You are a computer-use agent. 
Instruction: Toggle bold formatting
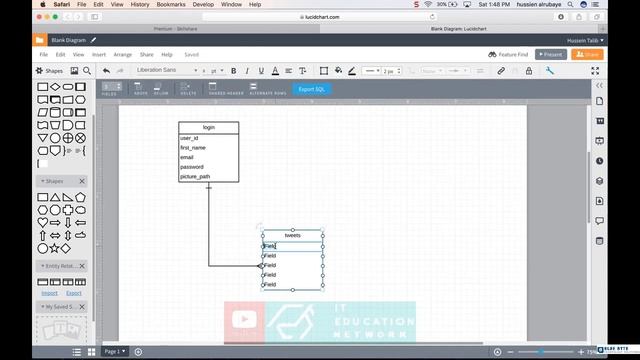point(233,71)
